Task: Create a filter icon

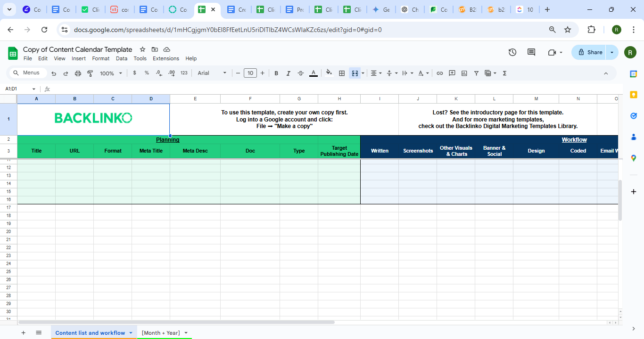Action: [x=476, y=73]
